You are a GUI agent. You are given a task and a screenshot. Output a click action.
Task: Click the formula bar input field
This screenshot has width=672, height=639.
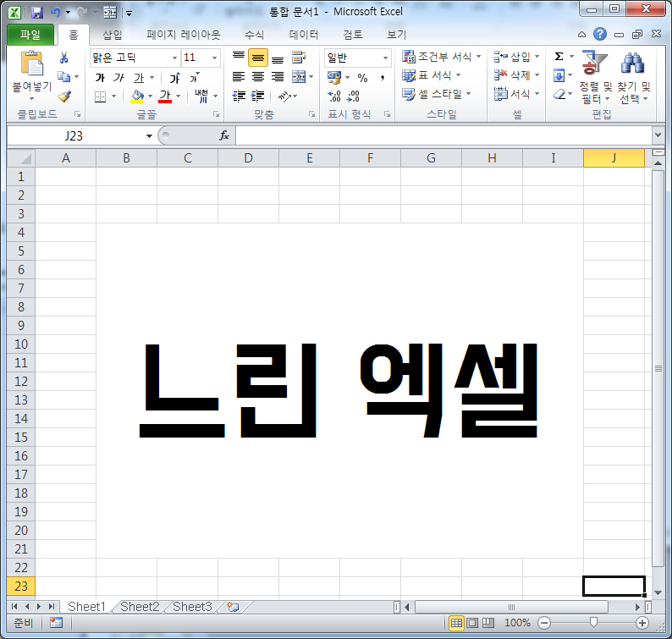[443, 136]
